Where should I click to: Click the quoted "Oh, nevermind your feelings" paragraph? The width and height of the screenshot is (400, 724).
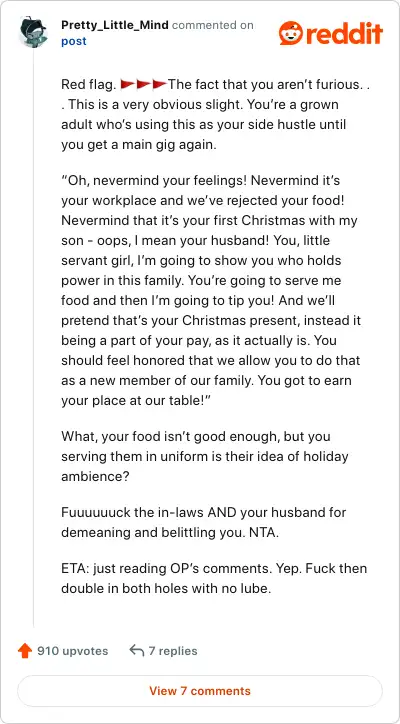click(212, 290)
